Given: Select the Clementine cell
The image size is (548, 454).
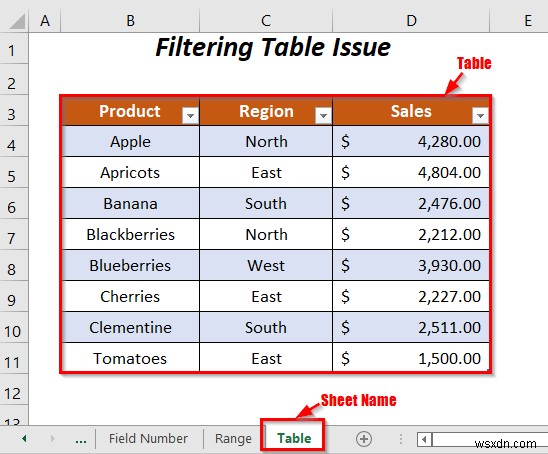Looking at the screenshot, I should pos(130,327).
